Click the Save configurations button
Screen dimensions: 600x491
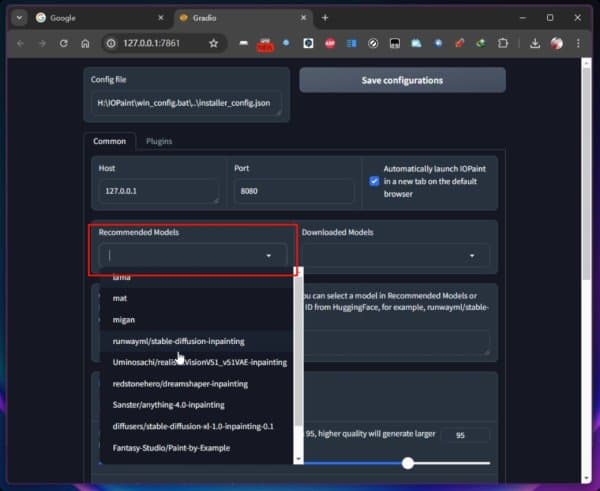(x=402, y=80)
